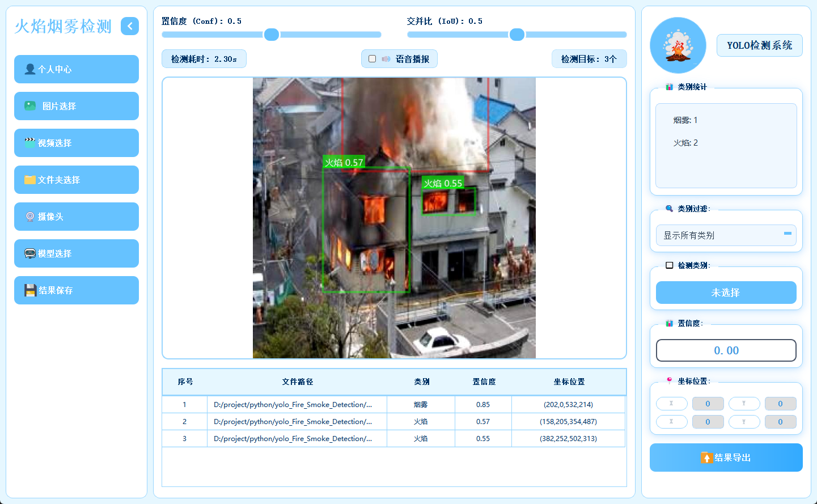The width and height of the screenshot is (817, 504).
Task: Click the speaker icon beside 语音播报
Action: (x=386, y=59)
